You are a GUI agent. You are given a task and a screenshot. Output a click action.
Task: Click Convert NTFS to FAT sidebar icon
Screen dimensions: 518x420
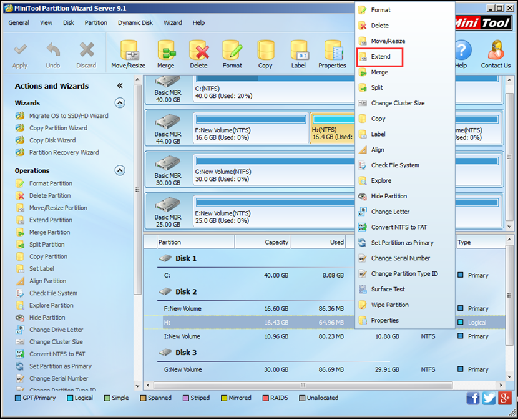pyautogui.click(x=20, y=354)
